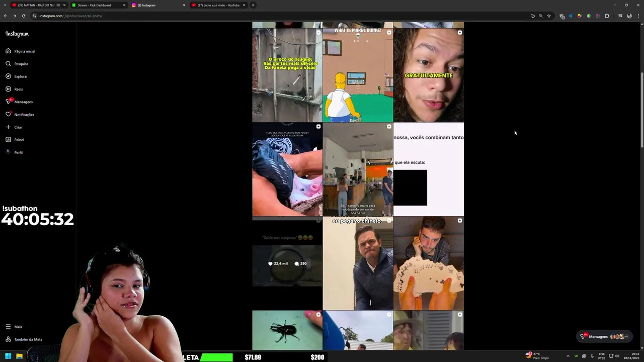Expand the tab search dropdown arrow
Image resolution: width=644 pixels, height=362 pixels.
5,5
